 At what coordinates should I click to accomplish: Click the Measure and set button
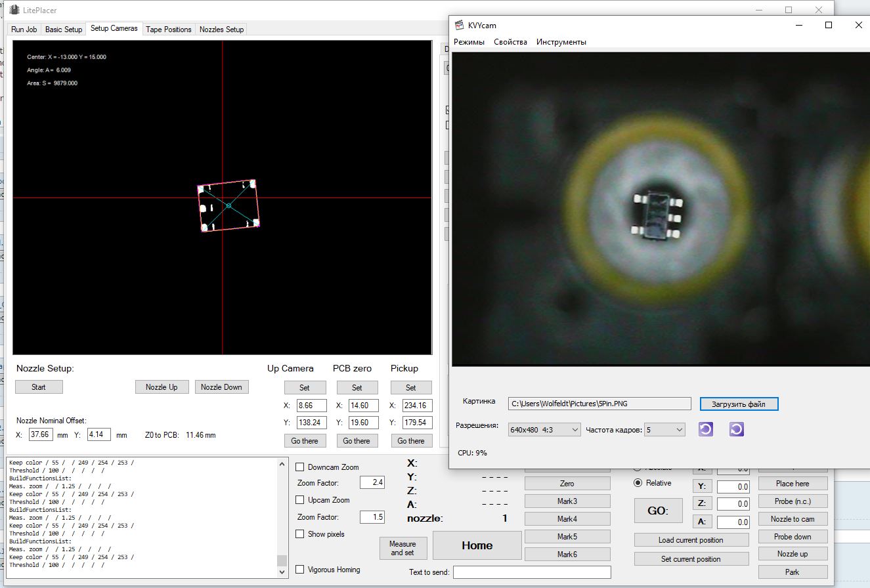402,548
